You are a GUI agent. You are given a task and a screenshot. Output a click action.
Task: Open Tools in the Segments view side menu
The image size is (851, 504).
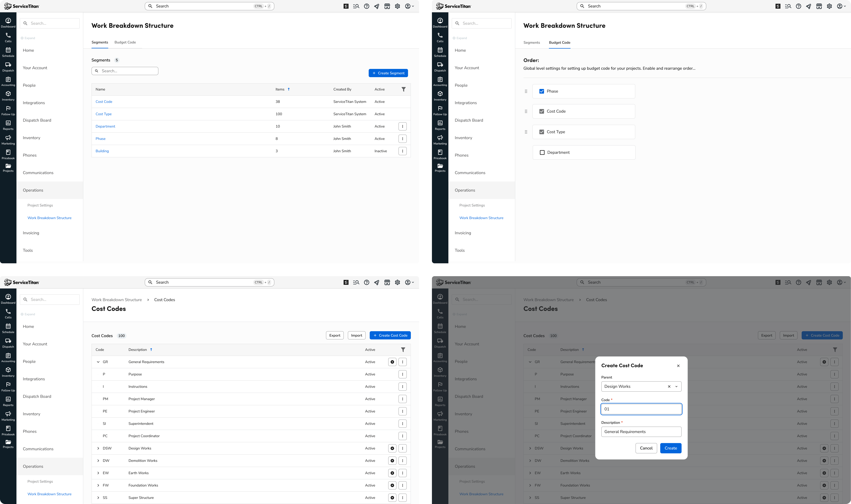(x=28, y=251)
